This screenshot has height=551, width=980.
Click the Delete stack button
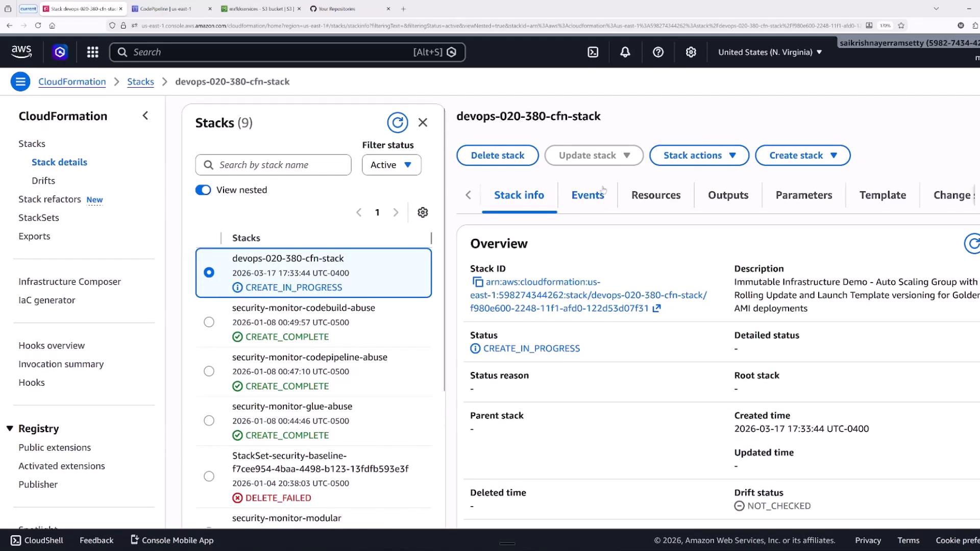tap(497, 156)
